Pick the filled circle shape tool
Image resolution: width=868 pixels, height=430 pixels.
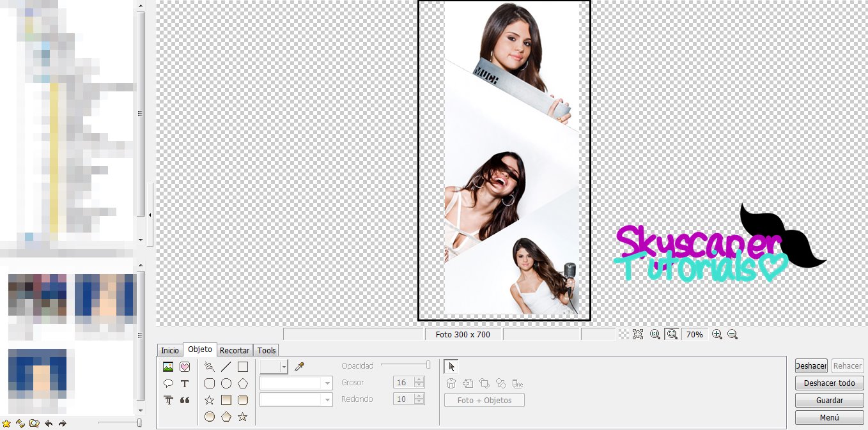[x=209, y=417]
